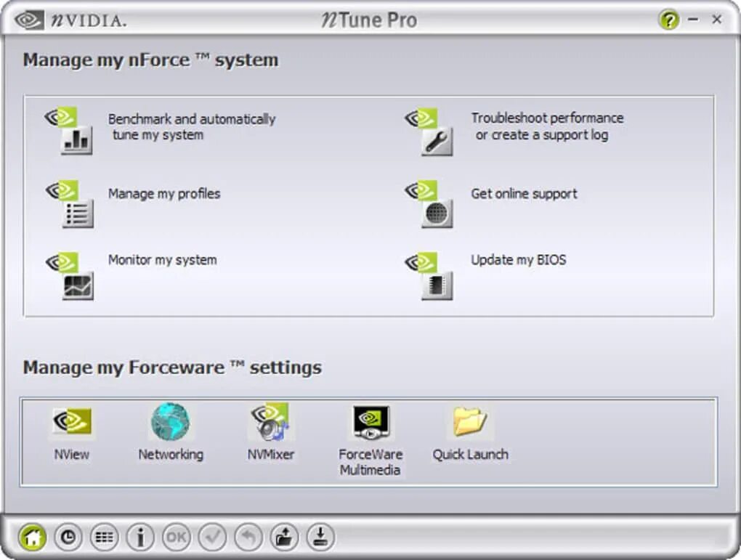Close the nTune Pro window
The height and width of the screenshot is (560, 741).
717,20
